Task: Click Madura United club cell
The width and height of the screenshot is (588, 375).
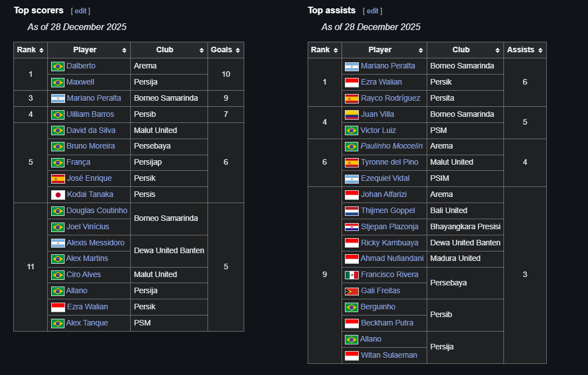Action: [x=465, y=259]
